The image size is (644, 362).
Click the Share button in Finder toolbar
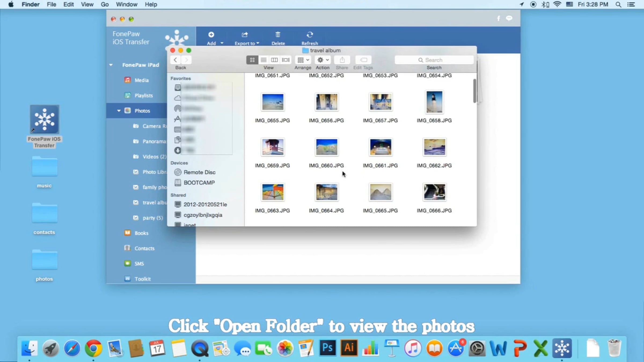[342, 60]
